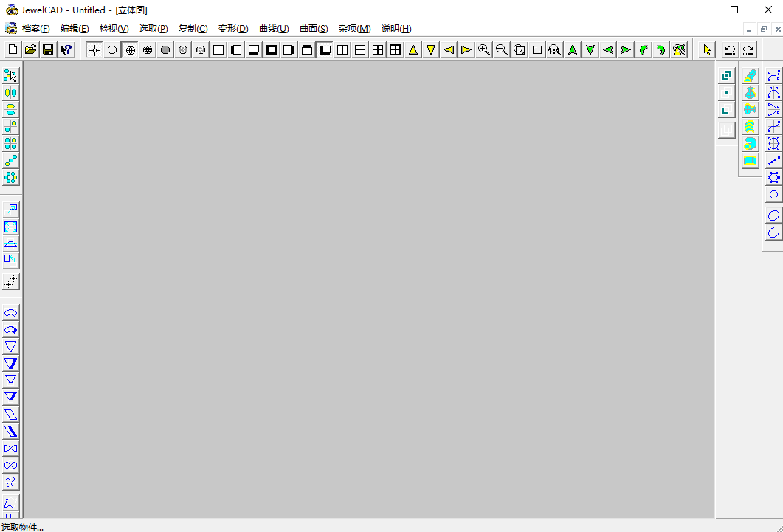Activate the context help tool
783x532 pixels.
pos(66,49)
